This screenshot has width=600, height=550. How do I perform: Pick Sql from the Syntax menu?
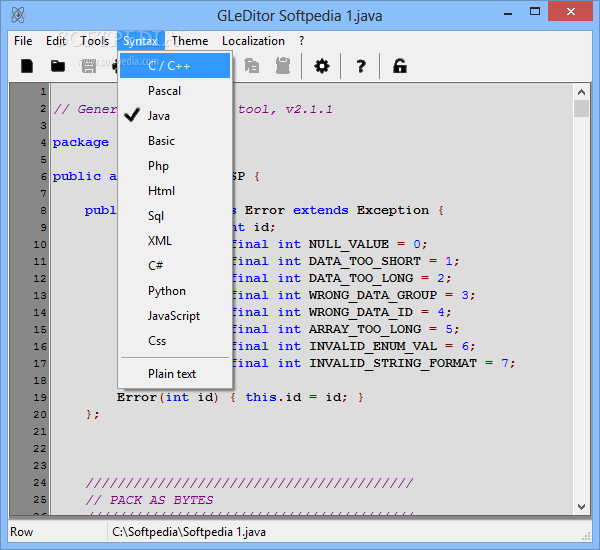click(175, 216)
